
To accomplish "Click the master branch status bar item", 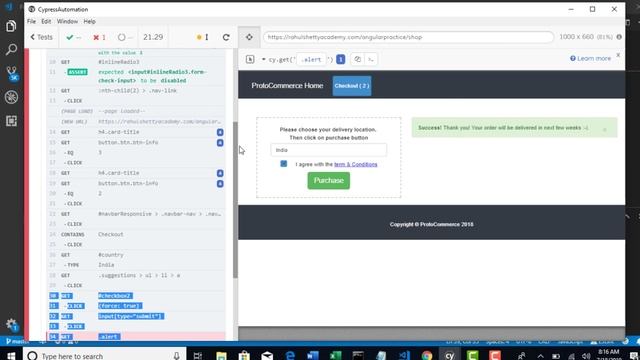I will (x=16, y=342).
